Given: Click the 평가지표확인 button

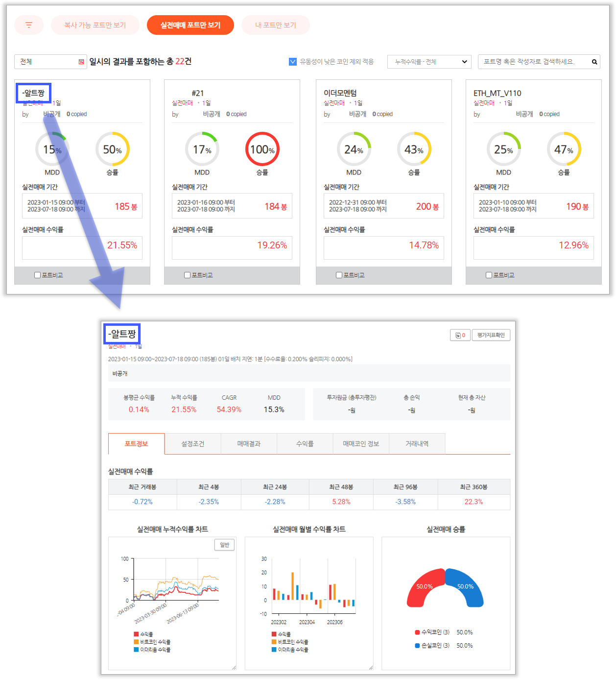Looking at the screenshot, I should (491, 335).
